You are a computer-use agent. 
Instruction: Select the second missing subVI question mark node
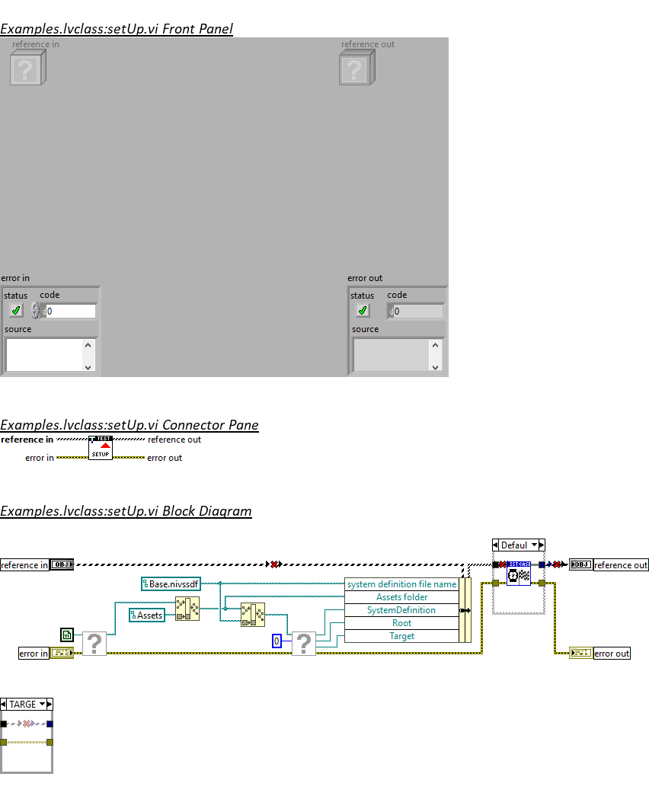[x=304, y=644]
